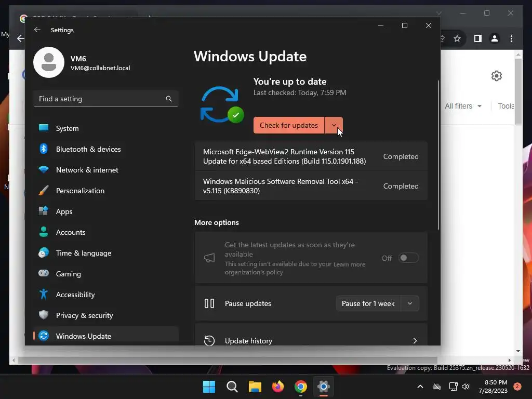The image size is (532, 399).
Task: Open File Explorer from taskbar
Action: pos(255,387)
